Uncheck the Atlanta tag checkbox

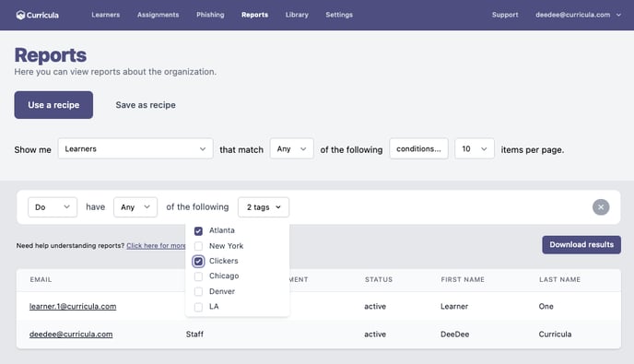pyautogui.click(x=198, y=230)
